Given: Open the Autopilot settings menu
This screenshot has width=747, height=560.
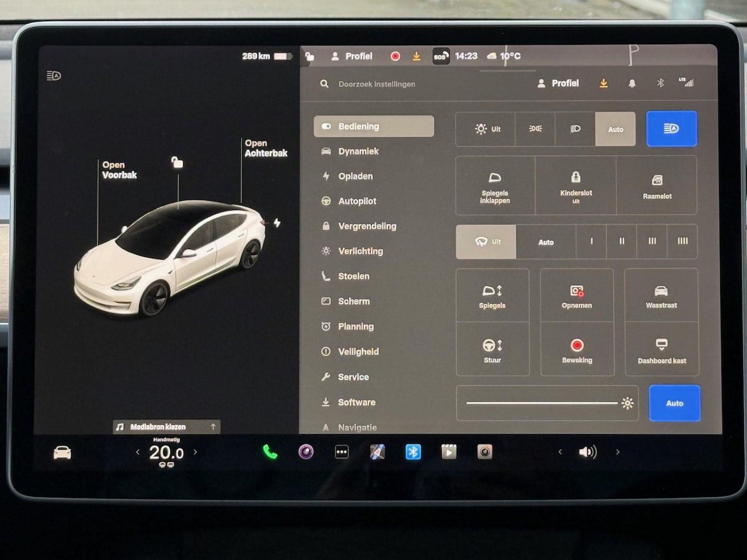Looking at the screenshot, I should (x=357, y=201).
